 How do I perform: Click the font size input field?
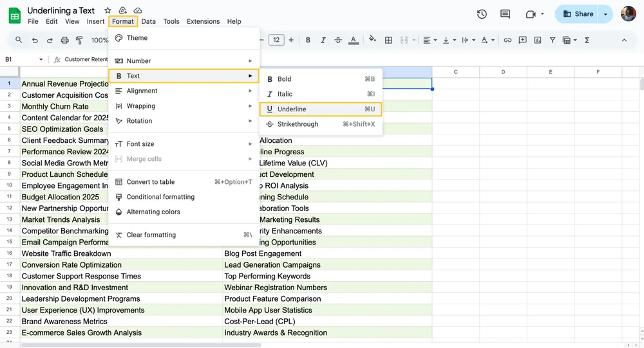coord(276,40)
